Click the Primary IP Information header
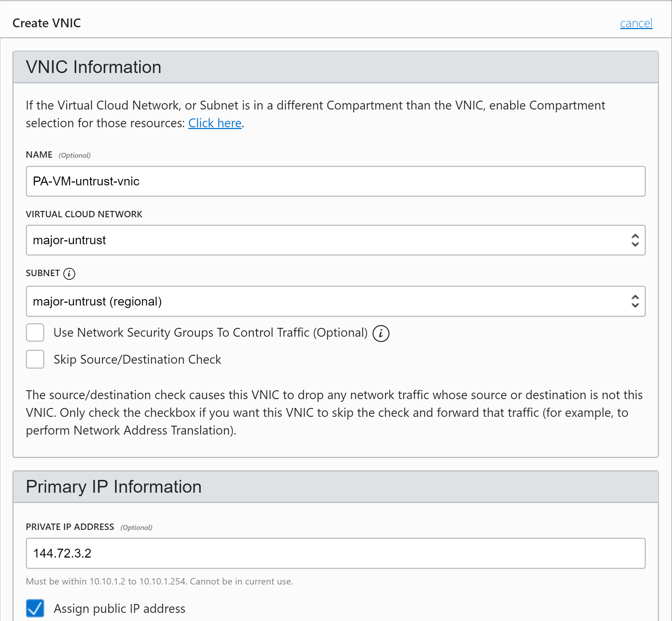The image size is (672, 621). [x=113, y=487]
